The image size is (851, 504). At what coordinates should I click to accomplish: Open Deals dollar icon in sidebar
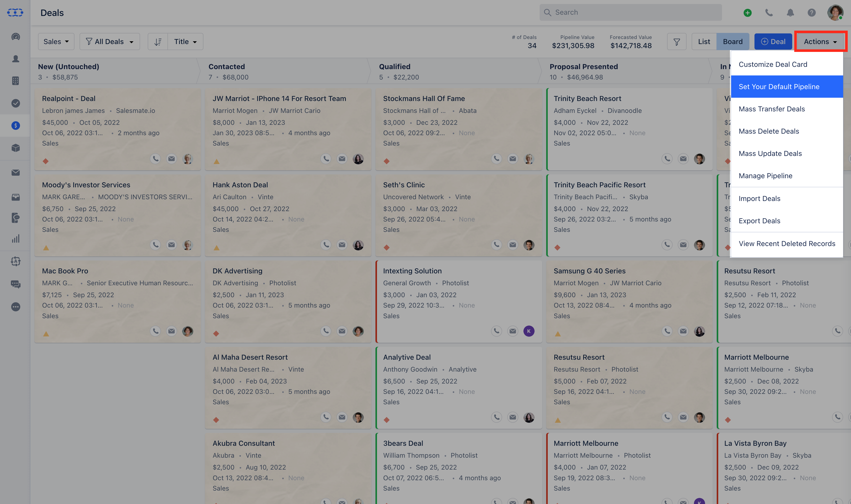pos(15,126)
